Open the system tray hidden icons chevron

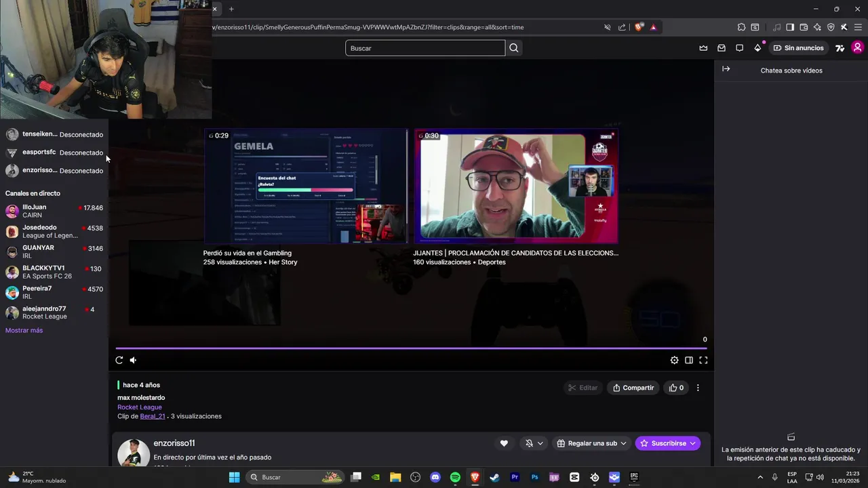[760, 477]
